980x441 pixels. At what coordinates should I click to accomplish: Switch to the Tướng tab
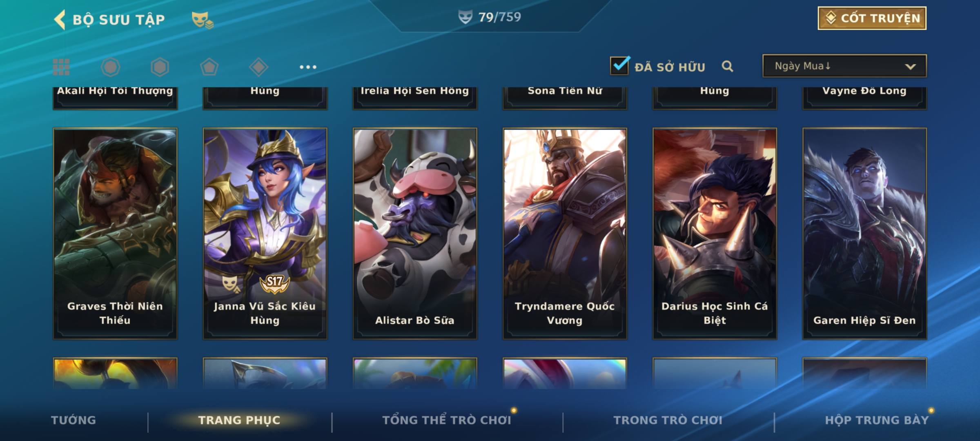(x=73, y=420)
